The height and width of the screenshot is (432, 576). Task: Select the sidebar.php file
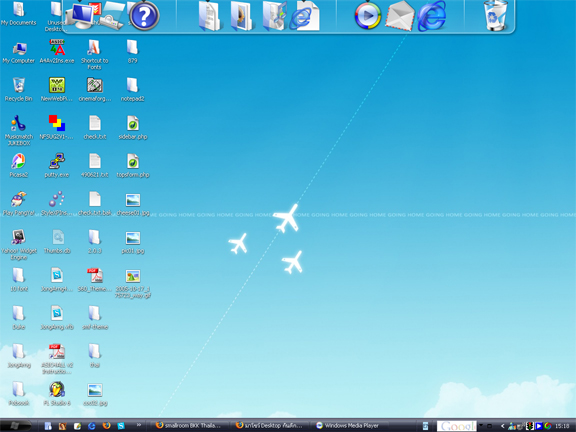[x=133, y=127]
